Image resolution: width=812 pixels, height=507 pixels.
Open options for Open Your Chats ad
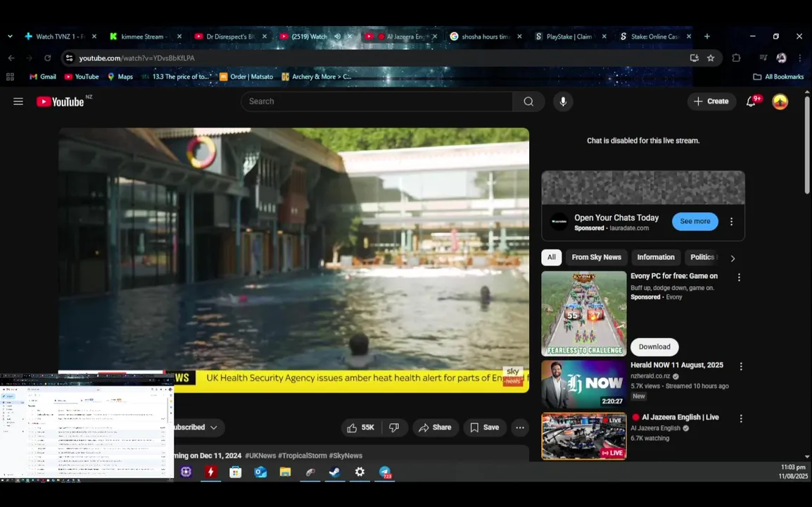pos(731,222)
